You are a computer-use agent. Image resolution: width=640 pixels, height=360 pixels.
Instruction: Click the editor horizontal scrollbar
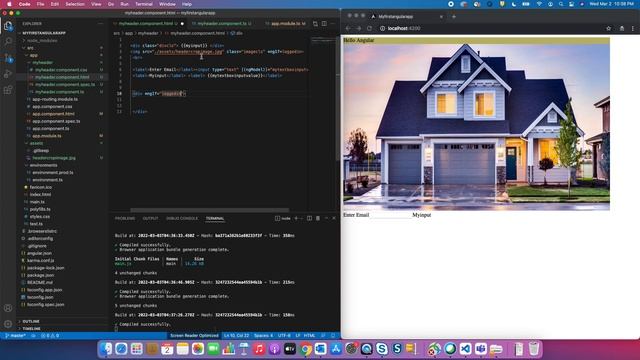click(209, 210)
